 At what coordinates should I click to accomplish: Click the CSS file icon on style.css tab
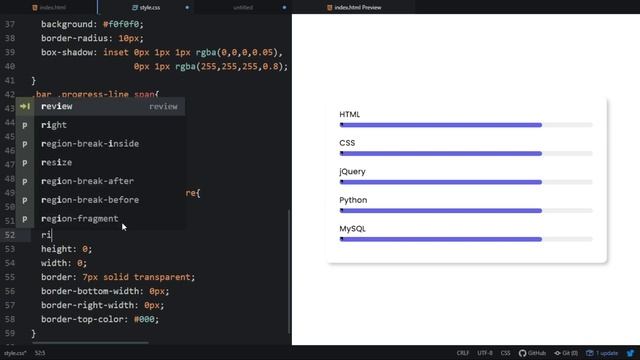135,7
